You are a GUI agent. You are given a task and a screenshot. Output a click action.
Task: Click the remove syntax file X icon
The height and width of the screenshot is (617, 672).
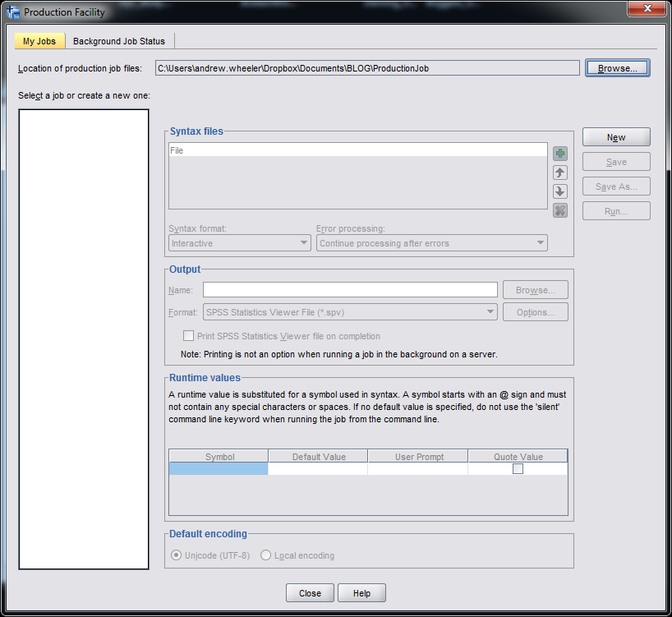[560, 210]
